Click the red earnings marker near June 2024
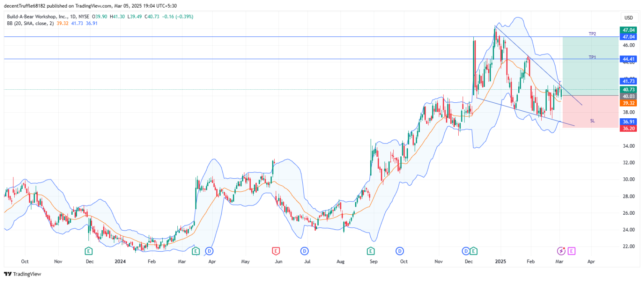This screenshot has width=644, height=281. 275,251
